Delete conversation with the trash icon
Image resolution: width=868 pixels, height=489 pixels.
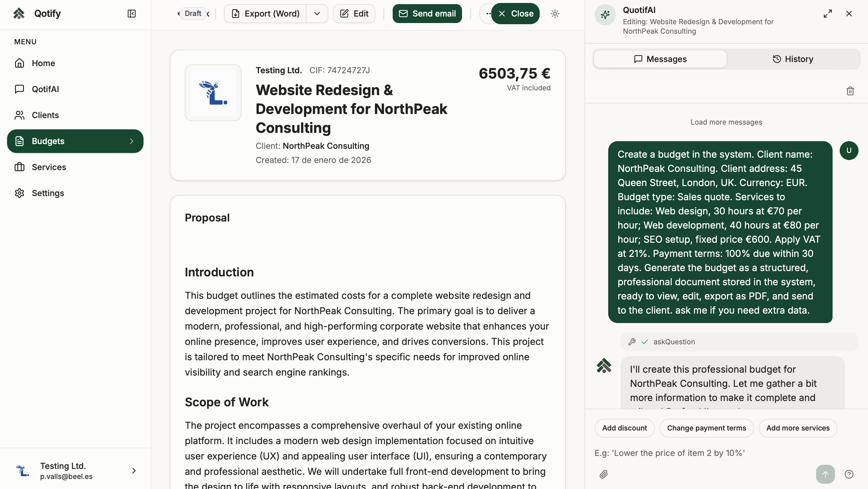pos(850,91)
